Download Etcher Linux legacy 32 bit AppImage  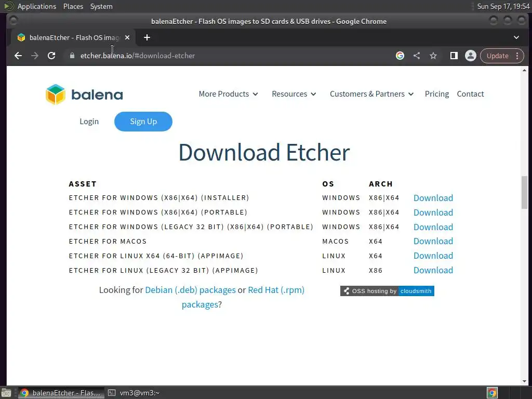(x=433, y=270)
